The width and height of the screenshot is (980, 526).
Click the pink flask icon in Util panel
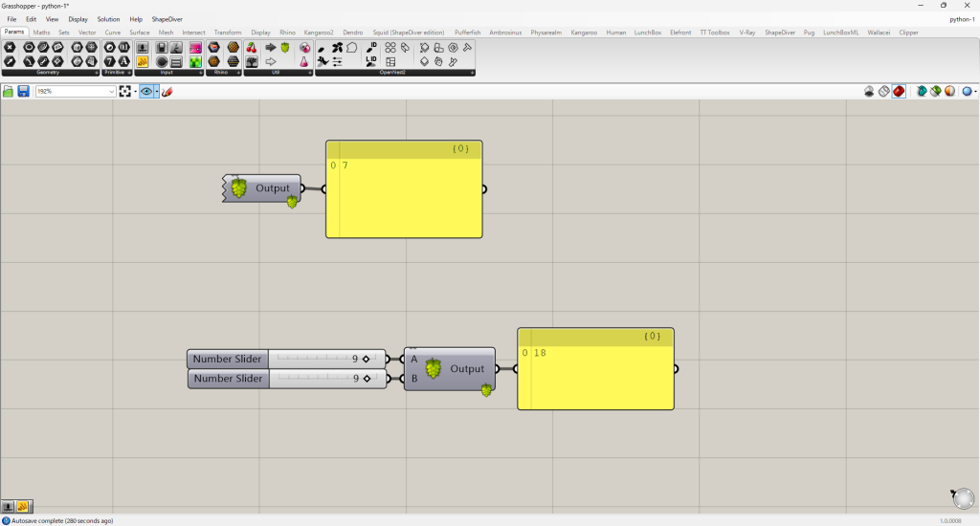[x=305, y=62]
